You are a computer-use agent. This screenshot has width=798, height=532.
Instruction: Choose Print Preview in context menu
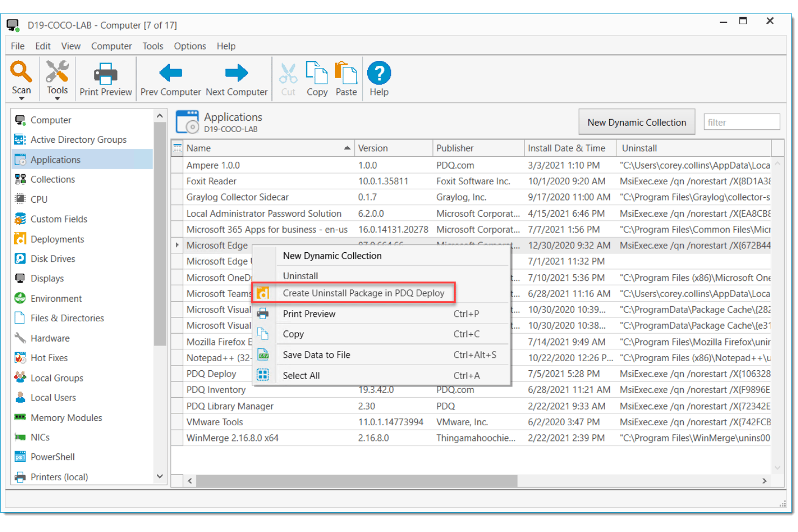coord(382,314)
